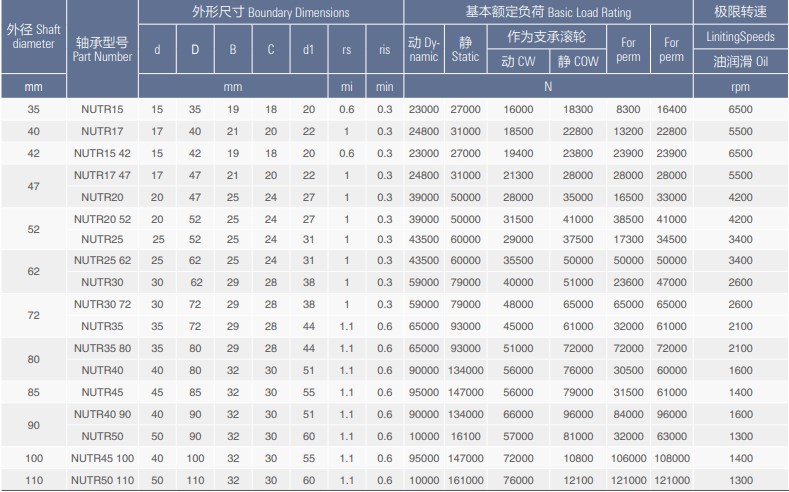This screenshot has width=789, height=492.
Task: Select the NUTR50 part number cell
Action: 102,436
